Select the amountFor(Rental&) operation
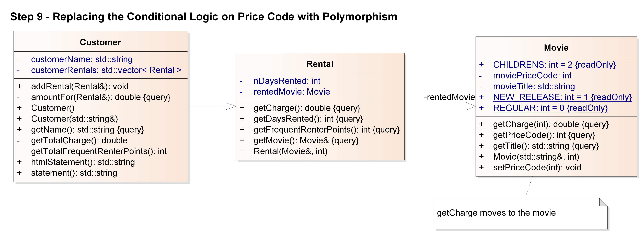644x236 pixels. 100,97
